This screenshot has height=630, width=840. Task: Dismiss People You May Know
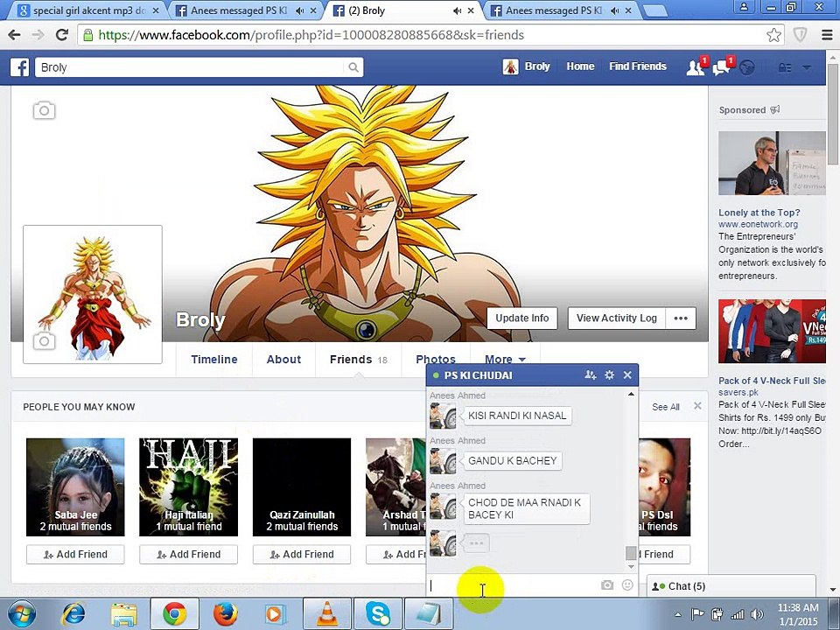coord(697,406)
